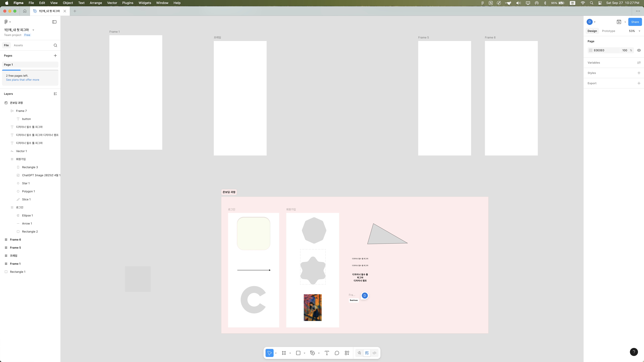Screen dimensions: 644x362
Task: Click the E0E0E0 page color swatch
Action: 591,50
